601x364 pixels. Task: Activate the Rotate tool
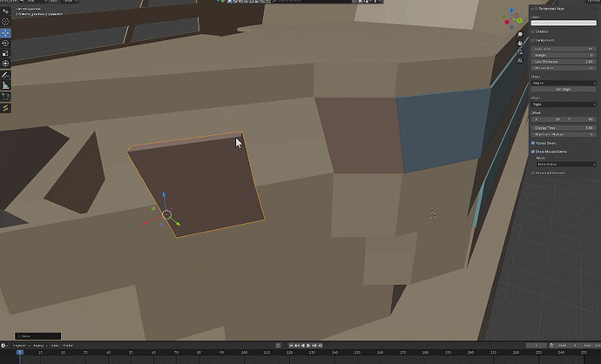tap(5, 44)
